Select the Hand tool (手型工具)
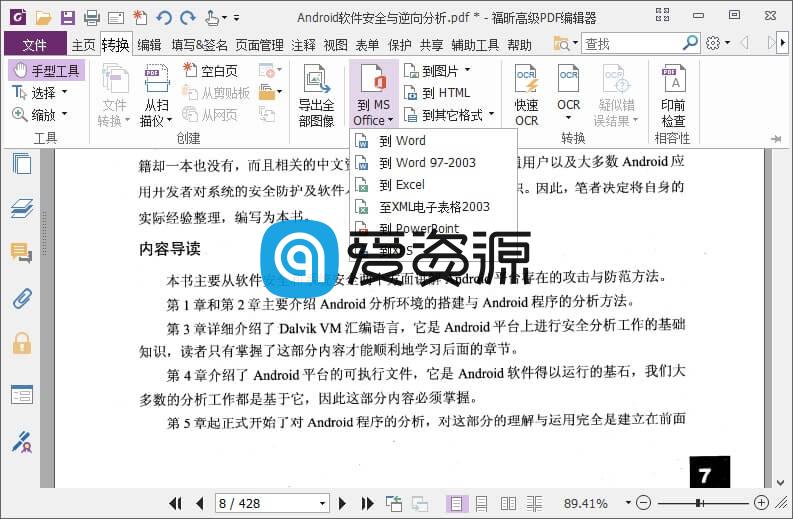The image size is (793, 519). click(47, 70)
